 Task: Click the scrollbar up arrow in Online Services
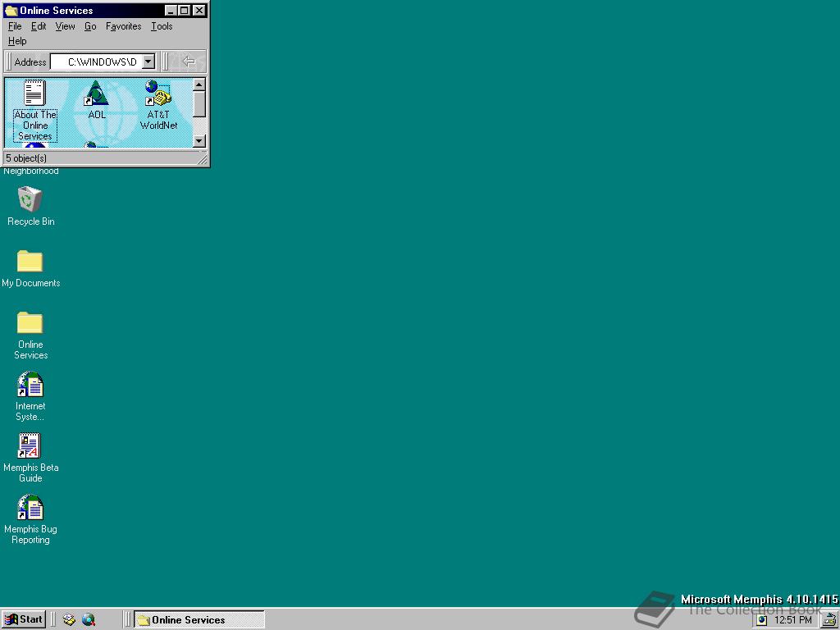point(199,84)
